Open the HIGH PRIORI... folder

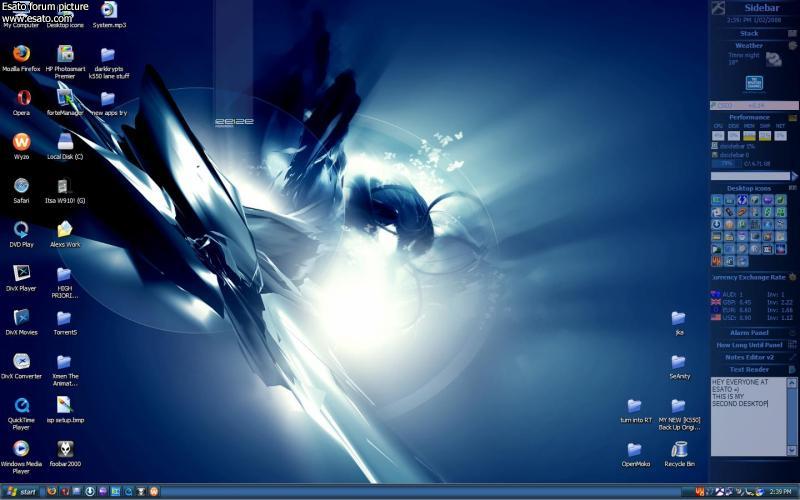(65, 282)
